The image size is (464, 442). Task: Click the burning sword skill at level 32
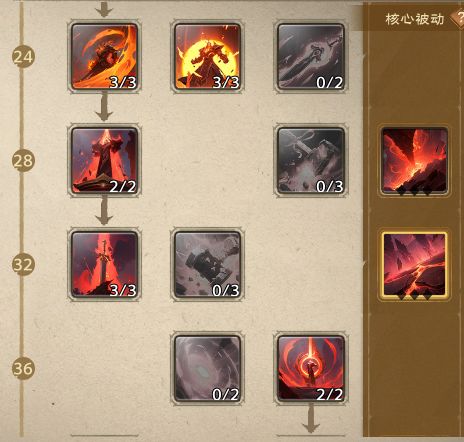pyautogui.click(x=104, y=264)
